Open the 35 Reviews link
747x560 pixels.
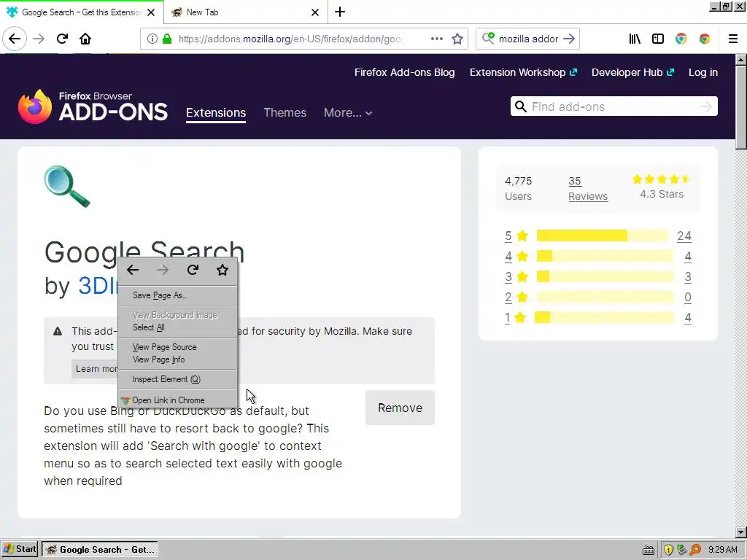(587, 189)
